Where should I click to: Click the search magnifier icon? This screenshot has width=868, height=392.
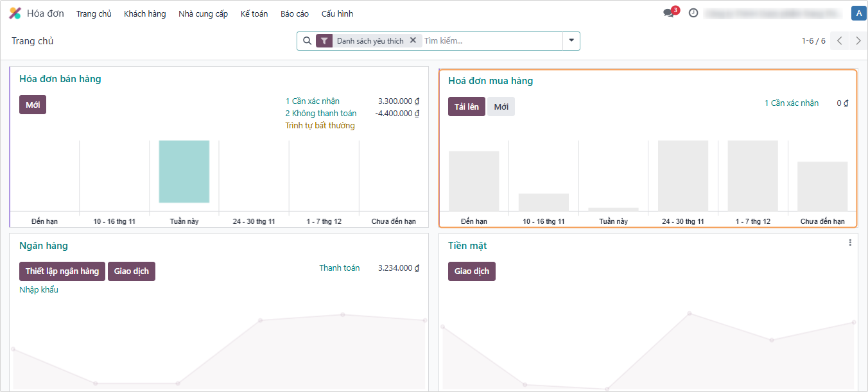[307, 41]
